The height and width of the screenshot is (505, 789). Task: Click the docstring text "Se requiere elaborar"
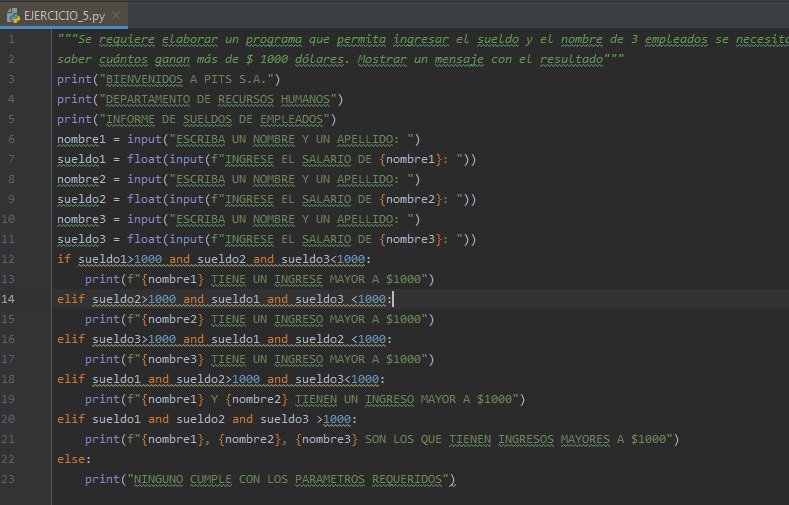pyautogui.click(x=147, y=40)
